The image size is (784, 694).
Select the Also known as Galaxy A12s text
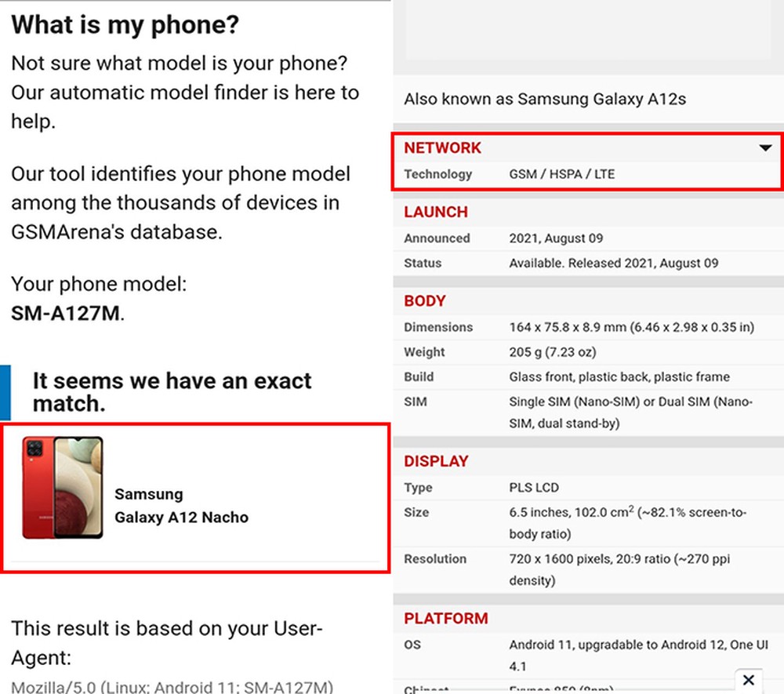[x=545, y=99]
